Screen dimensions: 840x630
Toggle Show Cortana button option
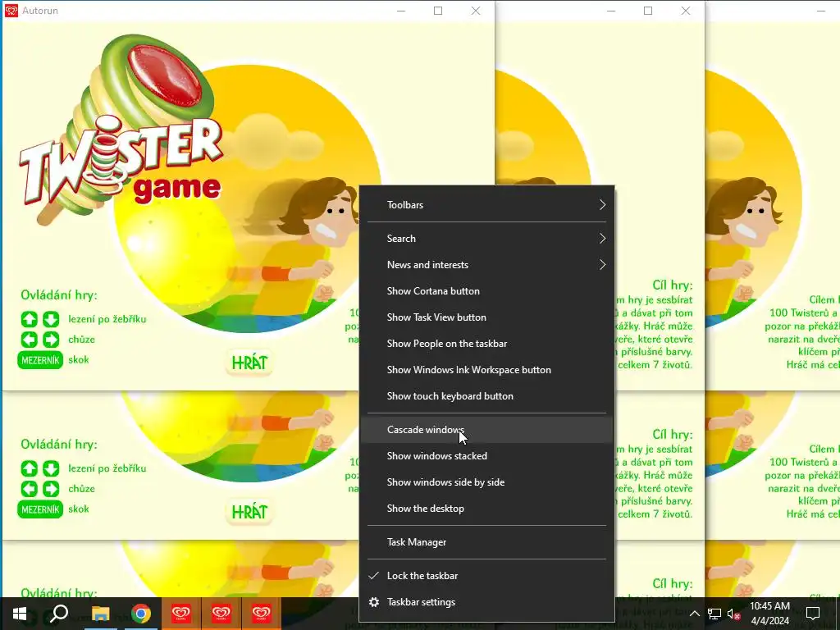(487, 291)
